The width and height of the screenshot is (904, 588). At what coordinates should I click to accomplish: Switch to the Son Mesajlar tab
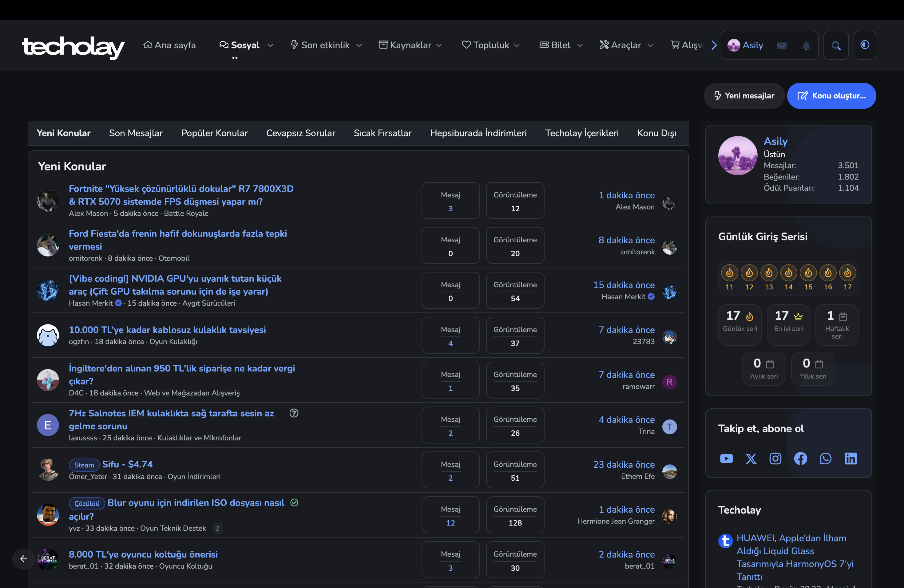pos(136,133)
